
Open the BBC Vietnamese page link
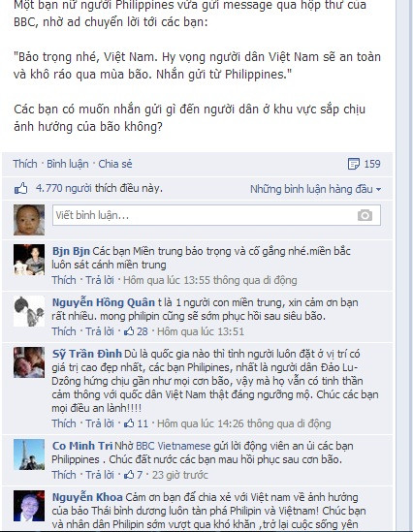(174, 446)
